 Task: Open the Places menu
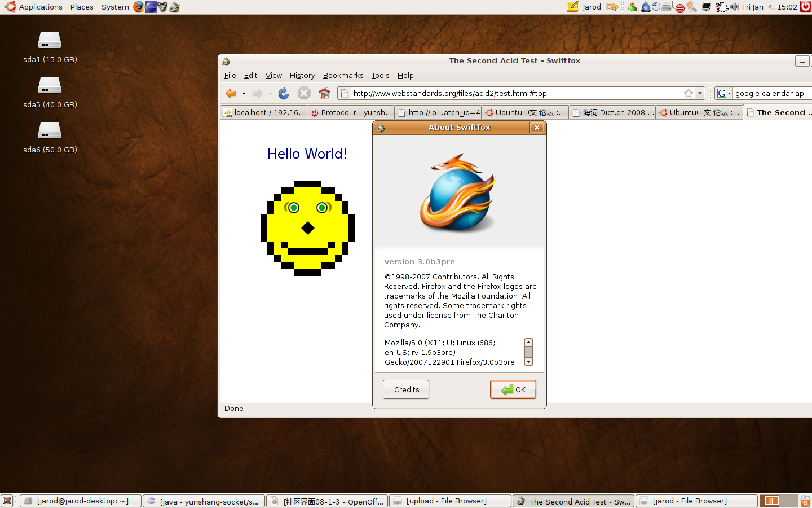(82, 7)
